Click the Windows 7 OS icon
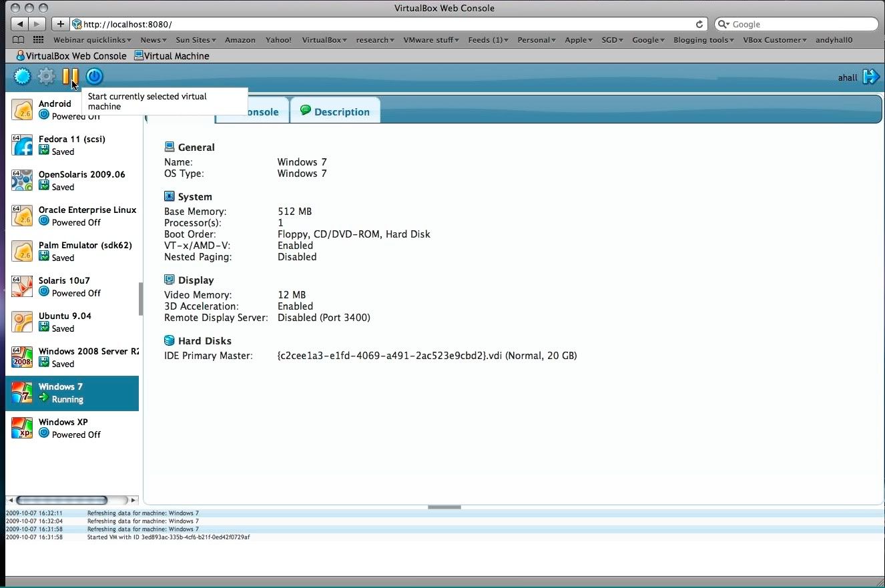This screenshot has width=885, height=588. point(22,392)
